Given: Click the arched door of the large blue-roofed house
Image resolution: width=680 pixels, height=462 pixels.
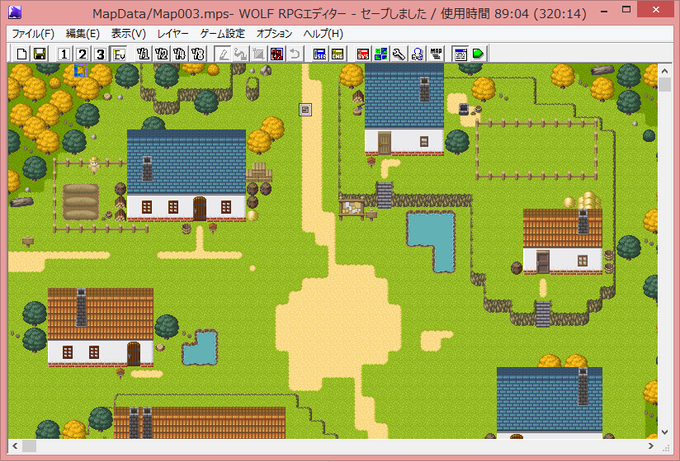Looking at the screenshot, I should click(x=199, y=208).
